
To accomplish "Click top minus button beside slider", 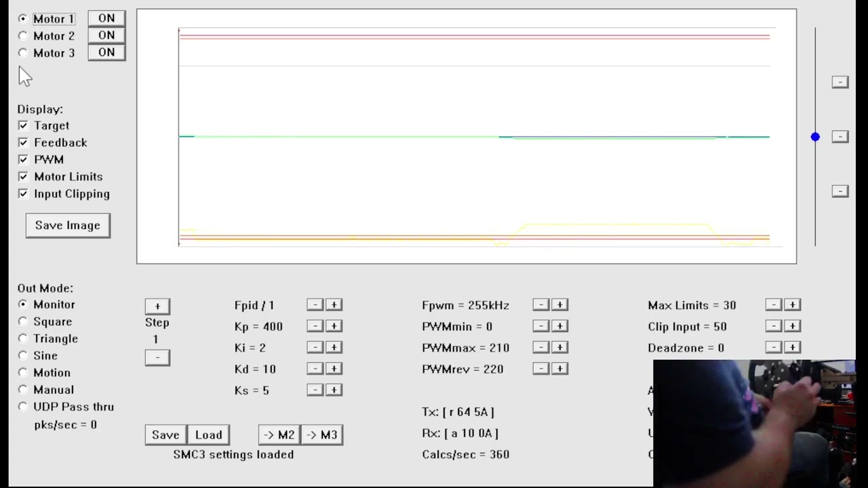I will coord(840,82).
